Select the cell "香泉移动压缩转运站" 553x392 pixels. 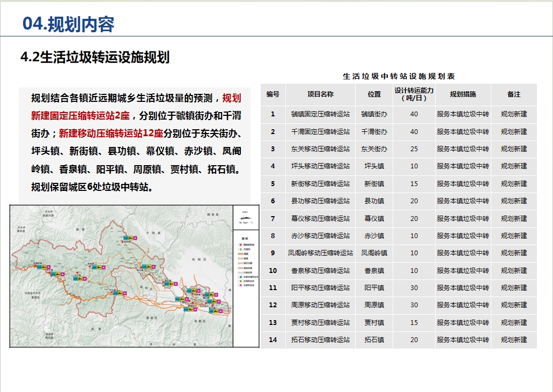[320, 271]
